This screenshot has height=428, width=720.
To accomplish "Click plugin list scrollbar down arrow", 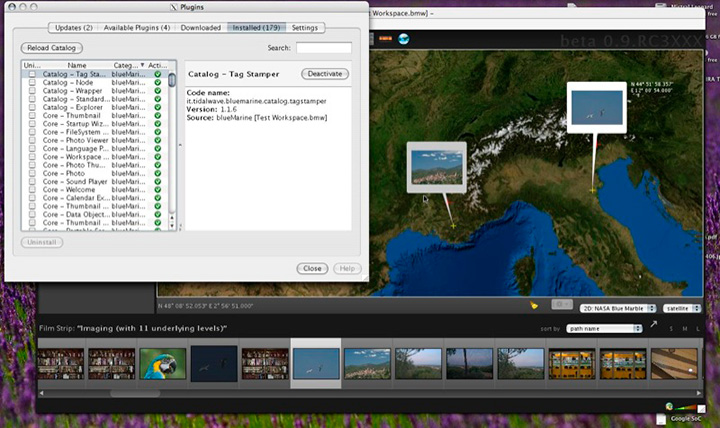I will click(172, 226).
